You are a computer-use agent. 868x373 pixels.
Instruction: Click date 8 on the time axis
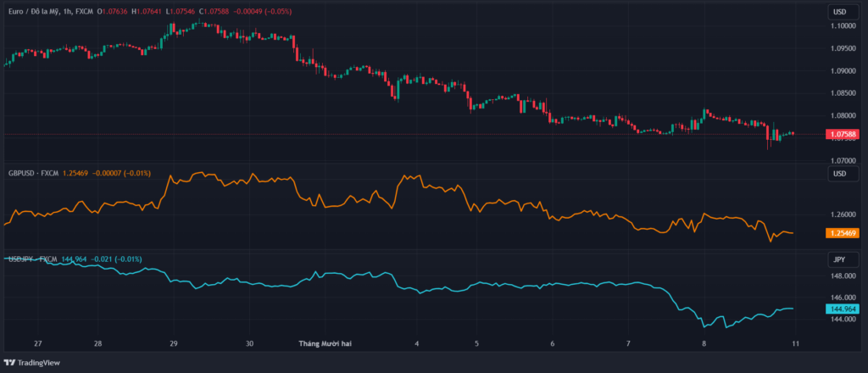[704, 345]
